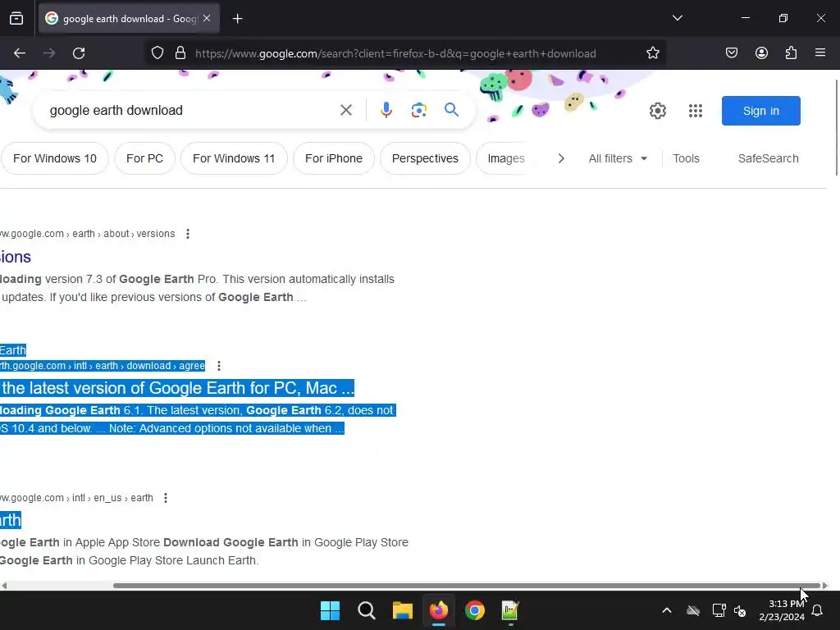Image resolution: width=840 pixels, height=630 pixels.
Task: Click the google.com earth about versions breadcrumb
Action: (x=87, y=234)
